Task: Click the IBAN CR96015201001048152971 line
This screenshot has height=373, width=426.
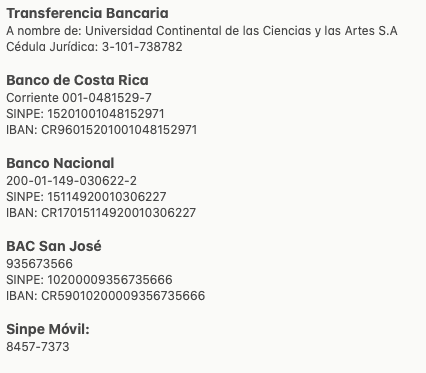Action: [102, 130]
